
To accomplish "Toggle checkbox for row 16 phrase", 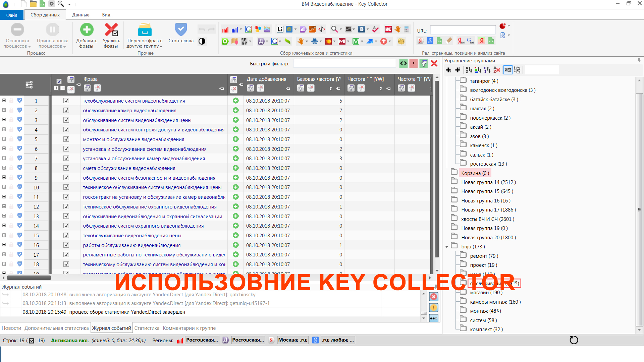I will tap(66, 245).
